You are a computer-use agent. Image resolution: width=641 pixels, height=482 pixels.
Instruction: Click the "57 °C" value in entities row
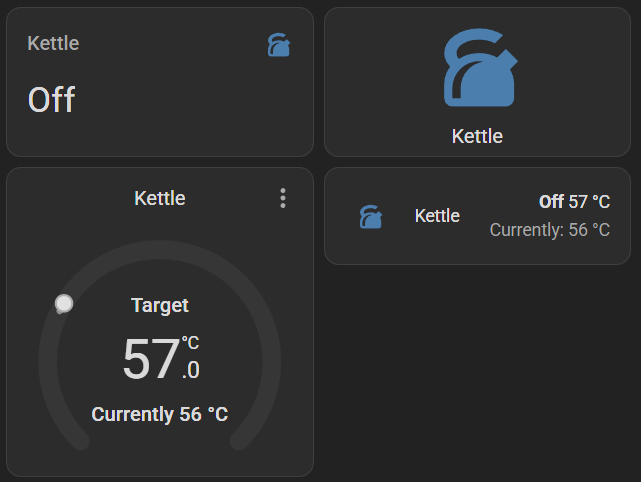[589, 202]
